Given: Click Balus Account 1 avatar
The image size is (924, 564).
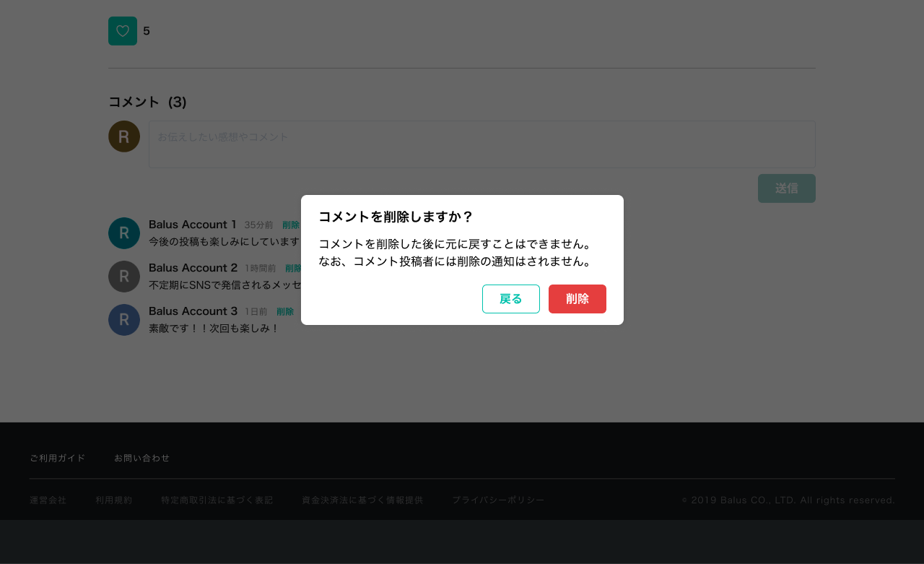Looking at the screenshot, I should 124,233.
